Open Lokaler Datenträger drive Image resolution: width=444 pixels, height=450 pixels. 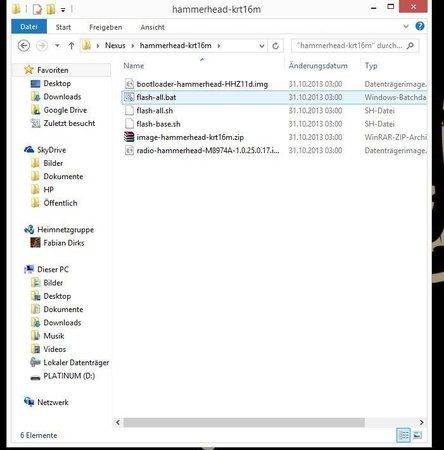pyautogui.click(x=76, y=362)
